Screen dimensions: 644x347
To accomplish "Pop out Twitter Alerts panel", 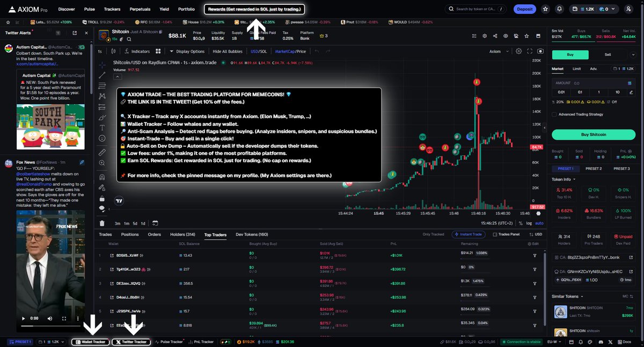I will point(74,33).
